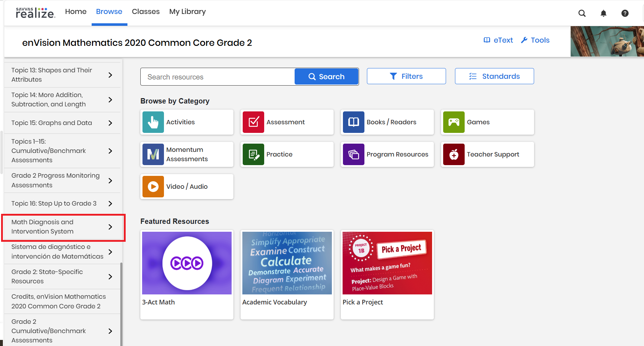Open Math Diagnosis and Intervention System
This screenshot has width=644, height=346.
click(62, 227)
